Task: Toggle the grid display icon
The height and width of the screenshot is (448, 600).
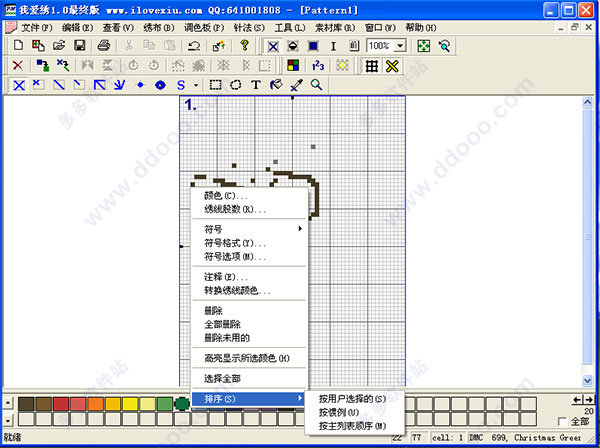Action: coord(372,66)
